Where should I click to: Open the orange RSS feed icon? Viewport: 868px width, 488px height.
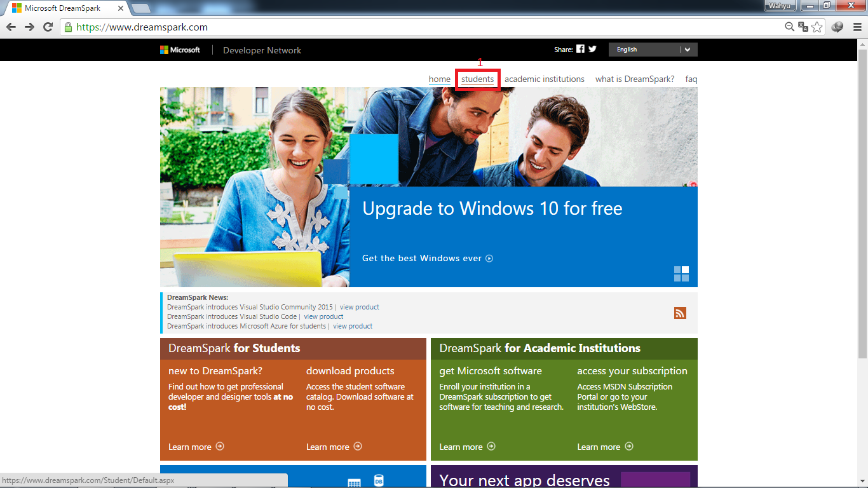click(680, 313)
